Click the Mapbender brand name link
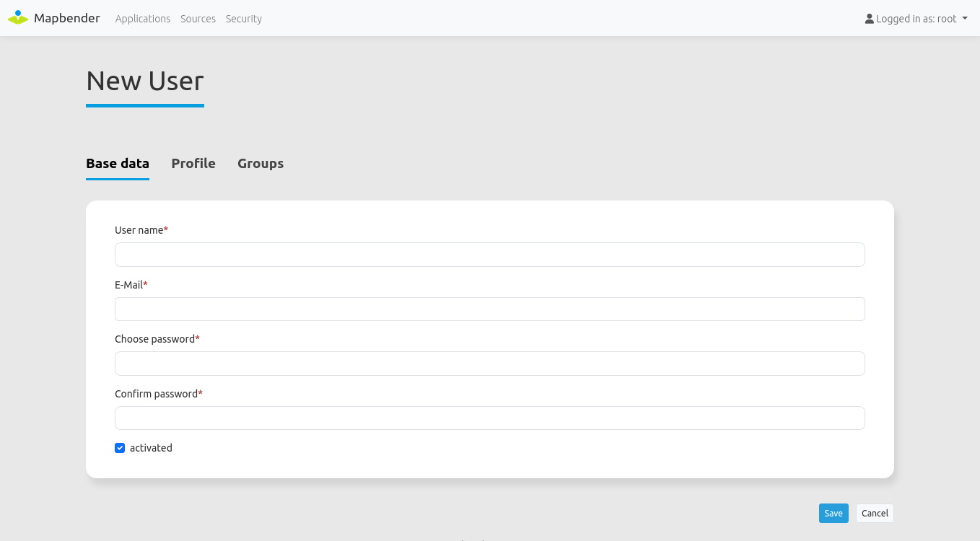Viewport: 980px width, 541px height. [x=67, y=18]
